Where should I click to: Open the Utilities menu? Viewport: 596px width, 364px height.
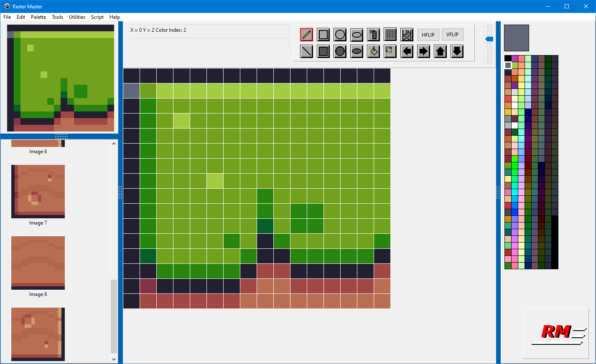[77, 17]
